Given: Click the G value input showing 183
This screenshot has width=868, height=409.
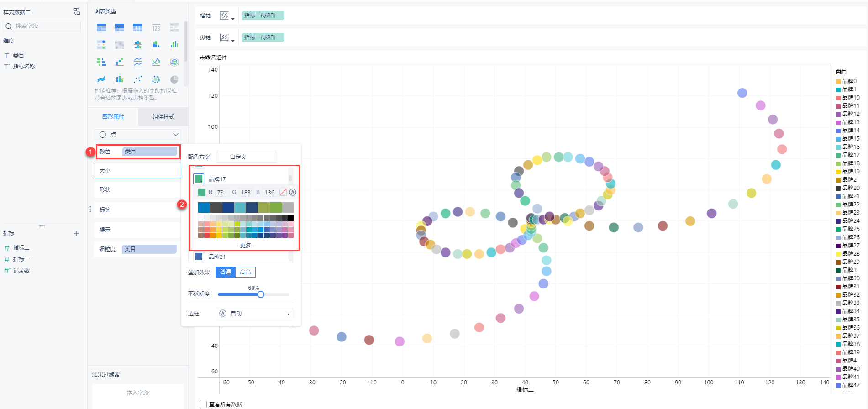Looking at the screenshot, I should (x=246, y=192).
